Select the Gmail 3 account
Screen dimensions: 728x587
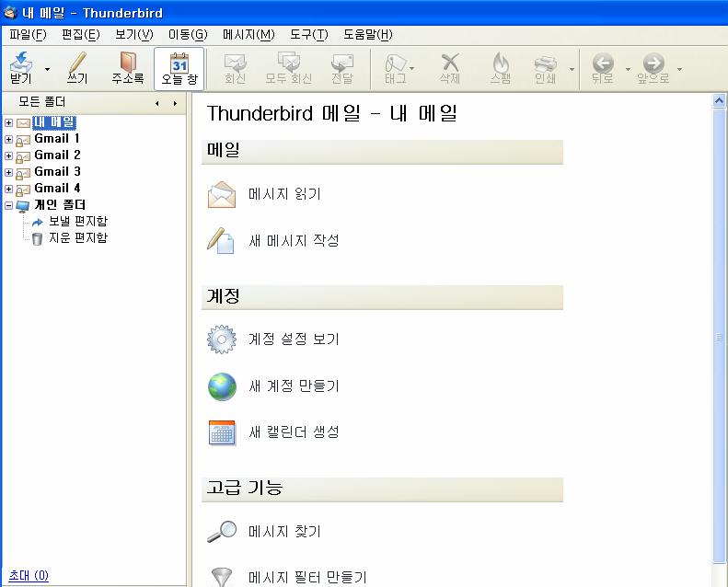pyautogui.click(x=57, y=172)
